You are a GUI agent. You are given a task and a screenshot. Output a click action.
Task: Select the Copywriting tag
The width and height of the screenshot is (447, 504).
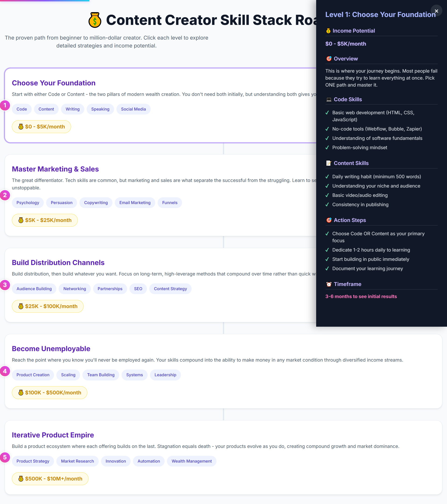pyautogui.click(x=96, y=202)
